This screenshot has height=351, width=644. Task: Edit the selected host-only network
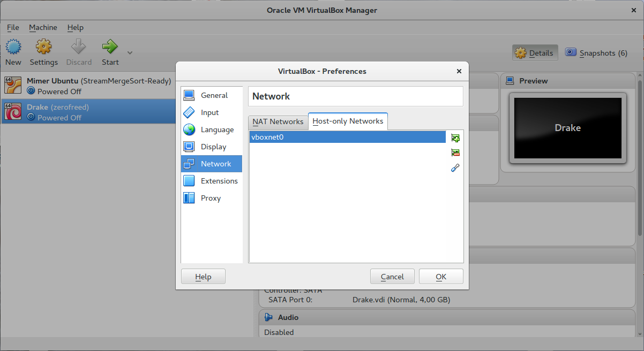tap(455, 168)
